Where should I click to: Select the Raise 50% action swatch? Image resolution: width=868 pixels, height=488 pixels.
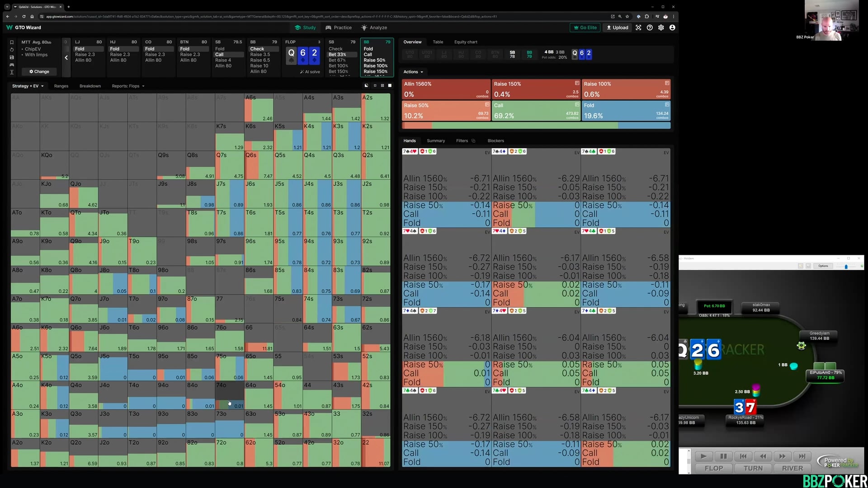click(x=446, y=111)
